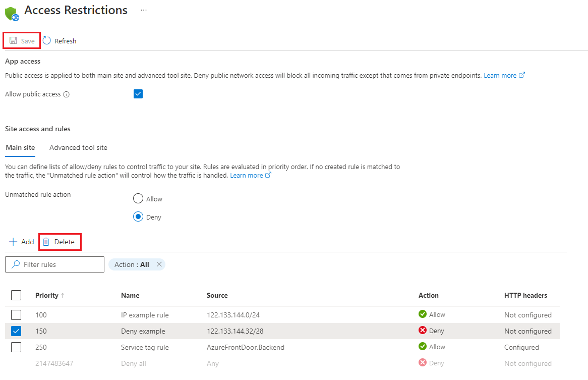Switch to the Advanced tool site tab
Viewport: 588px width, 380px height.
coord(78,148)
